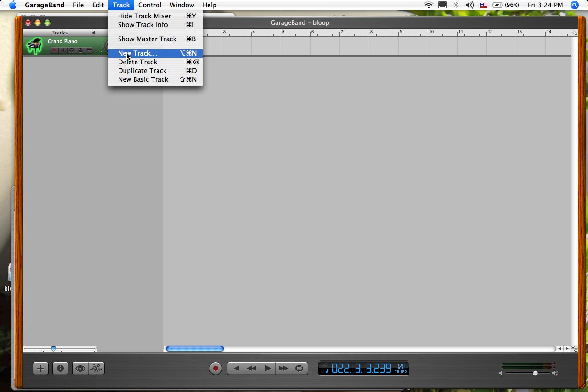588x392 pixels.
Task: Select Show Master Track menu item
Action: pos(155,39)
